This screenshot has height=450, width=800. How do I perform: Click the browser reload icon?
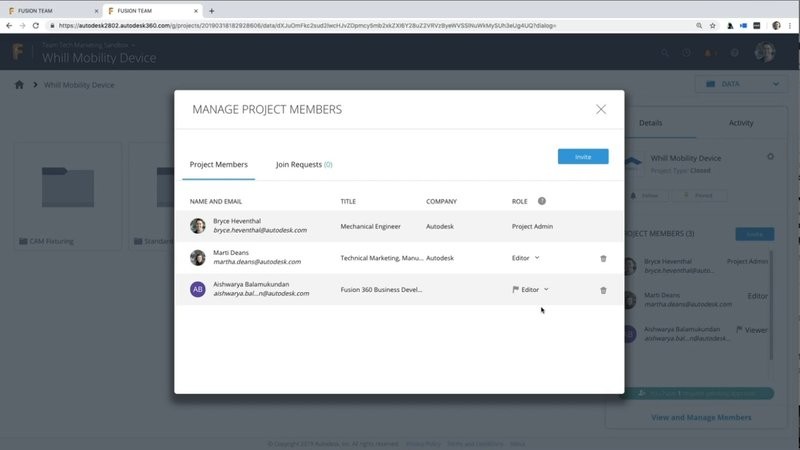click(38, 25)
